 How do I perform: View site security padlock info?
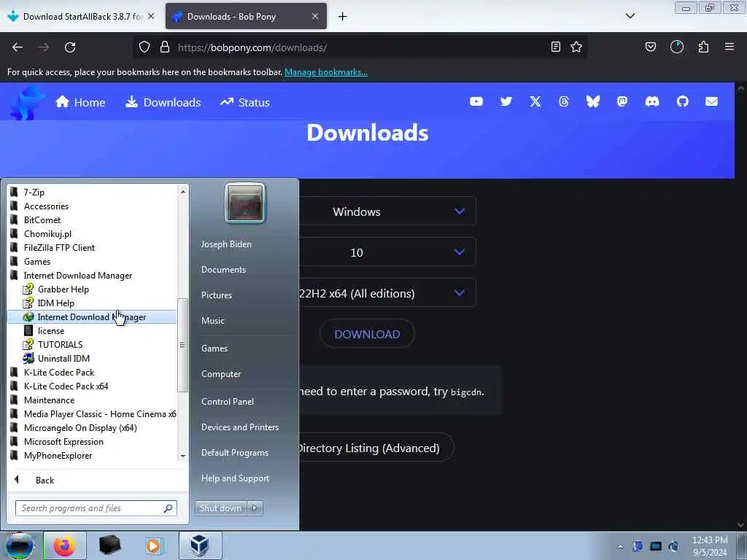(165, 47)
